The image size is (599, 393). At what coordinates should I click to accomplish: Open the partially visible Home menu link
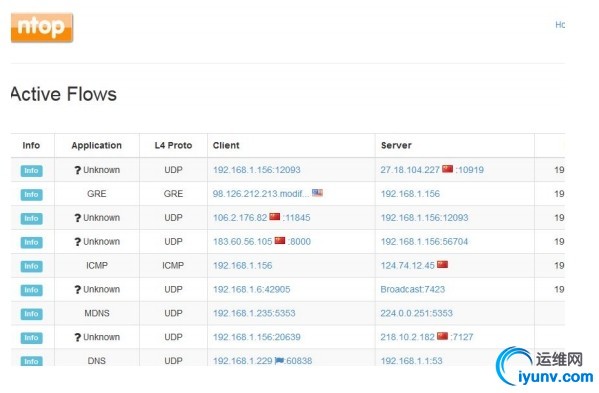(560, 25)
